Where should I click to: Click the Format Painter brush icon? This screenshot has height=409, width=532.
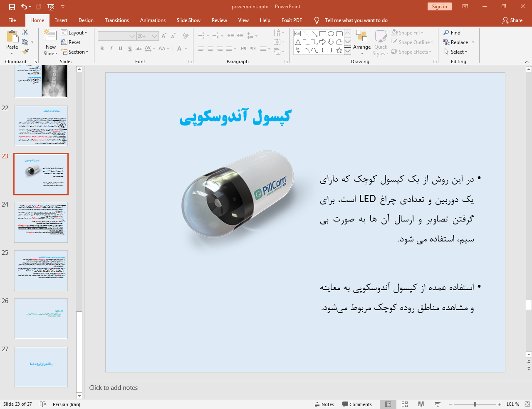coord(25,52)
